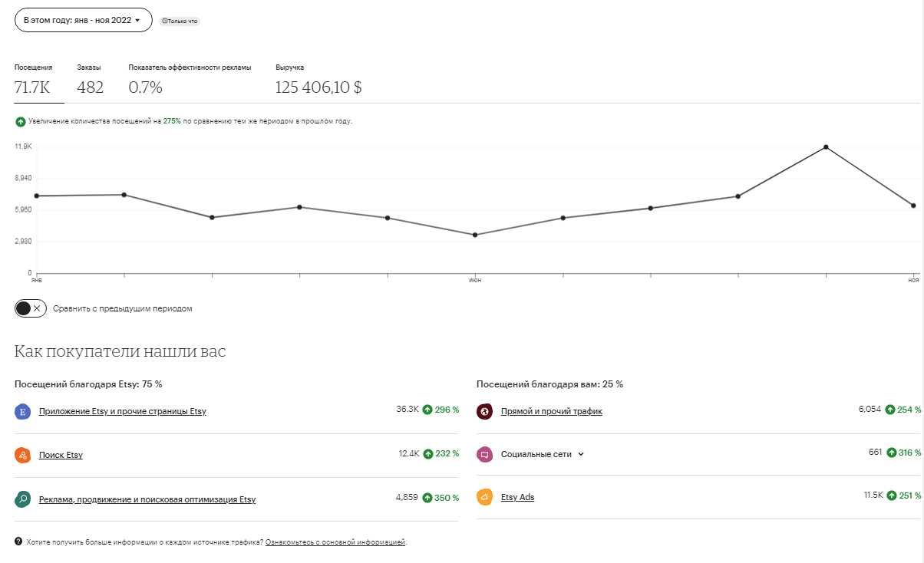Click the "ноя" x-axis label
This screenshot has height=563, width=924.
pos(913,281)
